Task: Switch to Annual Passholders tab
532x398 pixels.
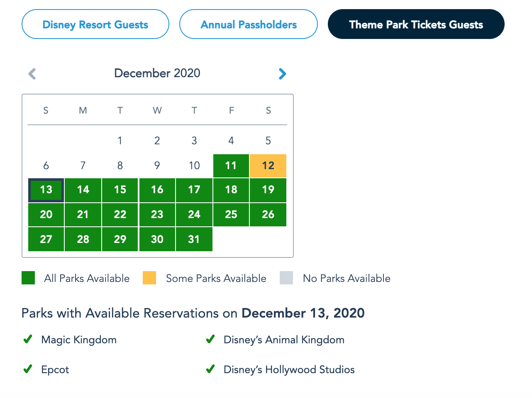Action: coord(248,24)
